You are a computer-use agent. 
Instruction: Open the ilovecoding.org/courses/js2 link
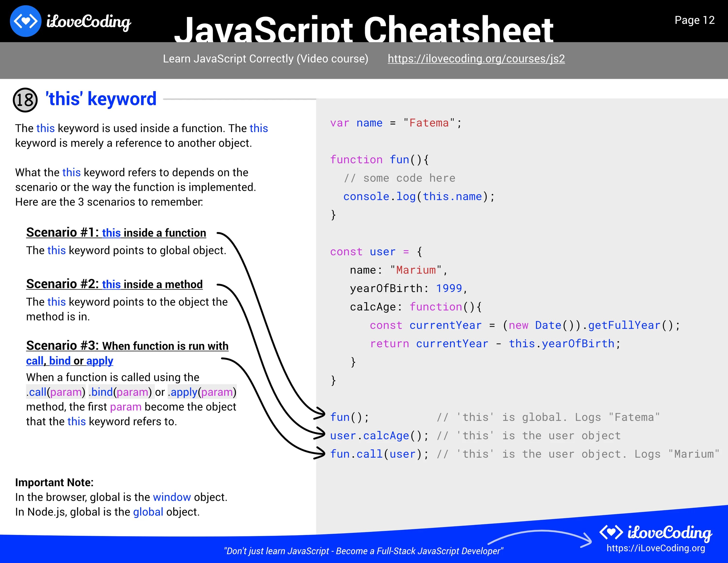click(476, 59)
